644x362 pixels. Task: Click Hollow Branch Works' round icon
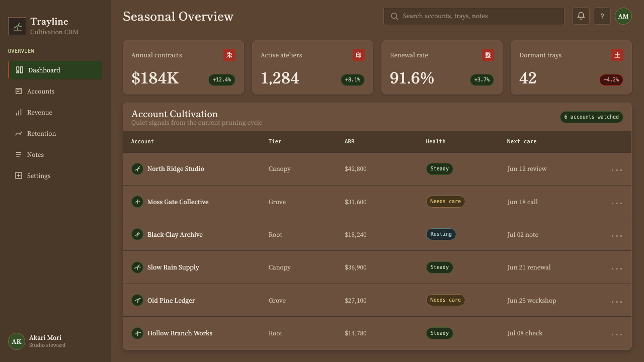[137, 333]
